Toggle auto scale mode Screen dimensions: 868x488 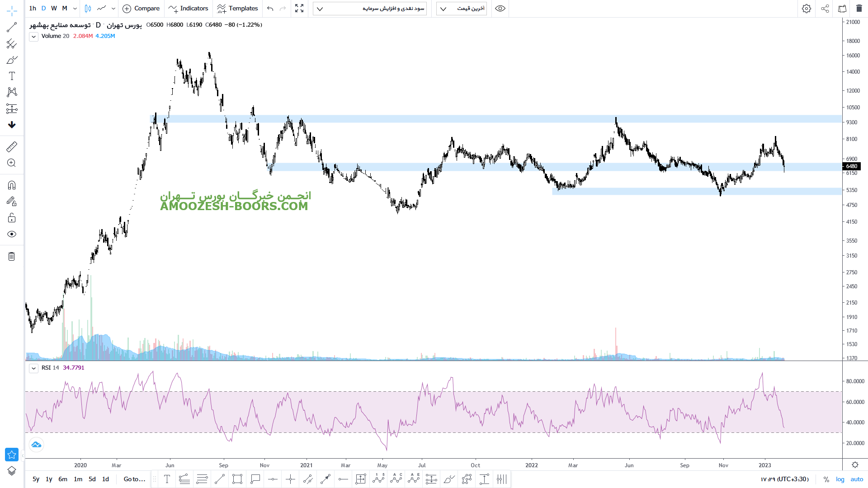(857, 479)
